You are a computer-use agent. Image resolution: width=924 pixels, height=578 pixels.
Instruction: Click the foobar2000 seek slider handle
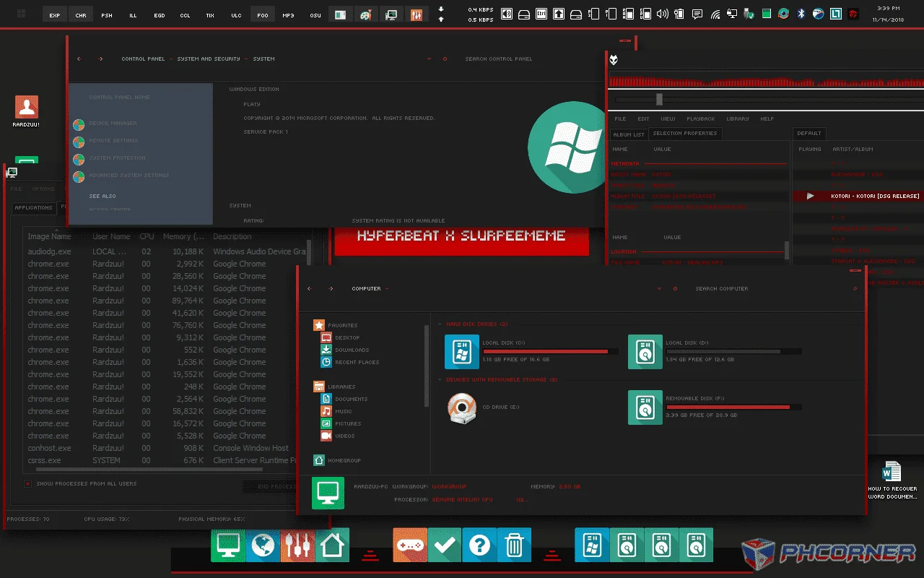659,100
